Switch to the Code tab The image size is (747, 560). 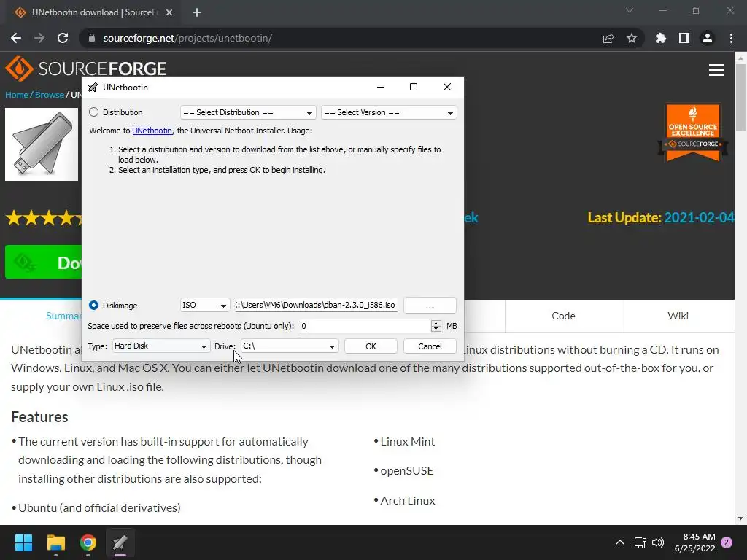pyautogui.click(x=563, y=316)
